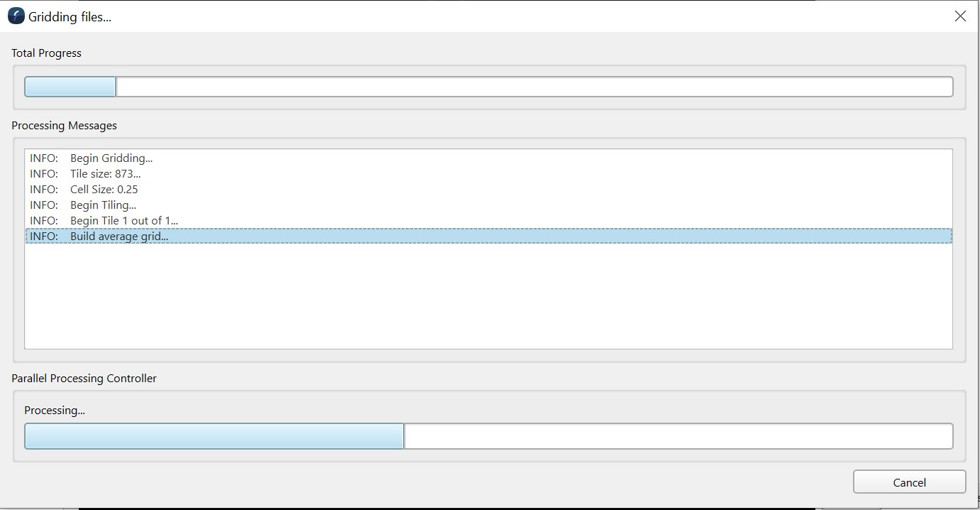This screenshot has height=510, width=980.
Task: Click empty area of the messages list
Action: coord(488,298)
